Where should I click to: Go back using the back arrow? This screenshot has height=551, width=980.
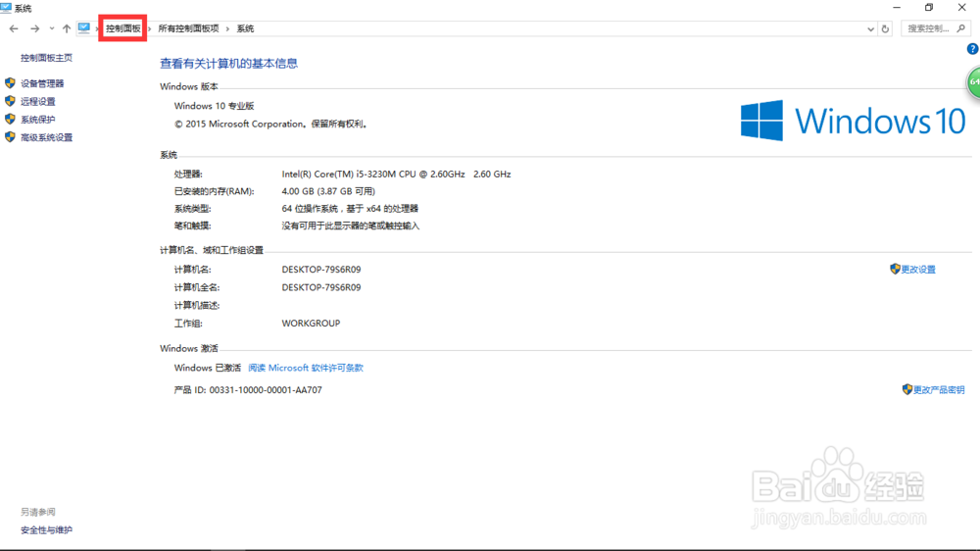pyautogui.click(x=14, y=28)
